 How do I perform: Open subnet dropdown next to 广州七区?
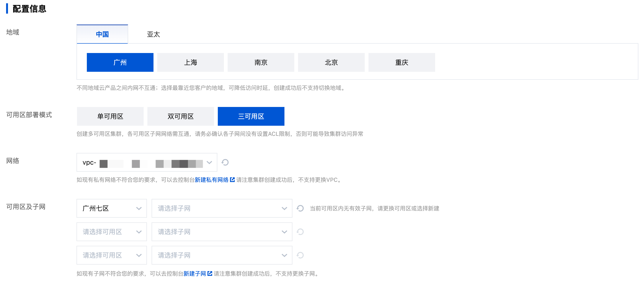coord(222,208)
